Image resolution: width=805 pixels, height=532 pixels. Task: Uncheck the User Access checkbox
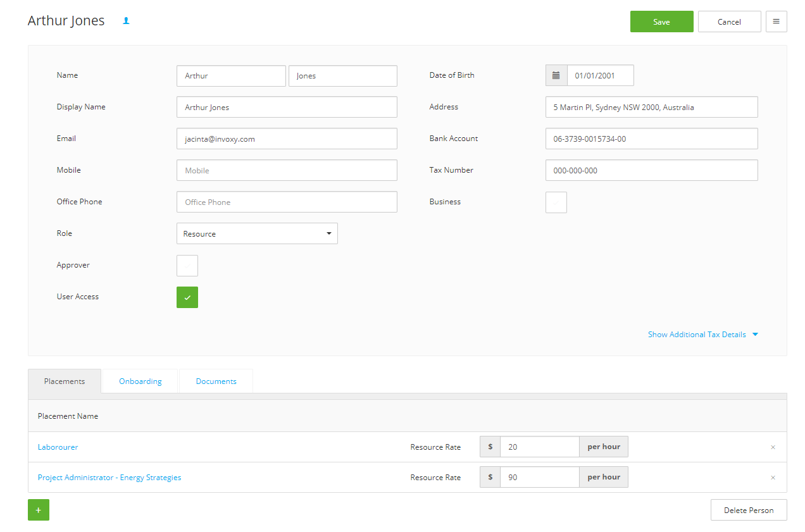tap(187, 297)
